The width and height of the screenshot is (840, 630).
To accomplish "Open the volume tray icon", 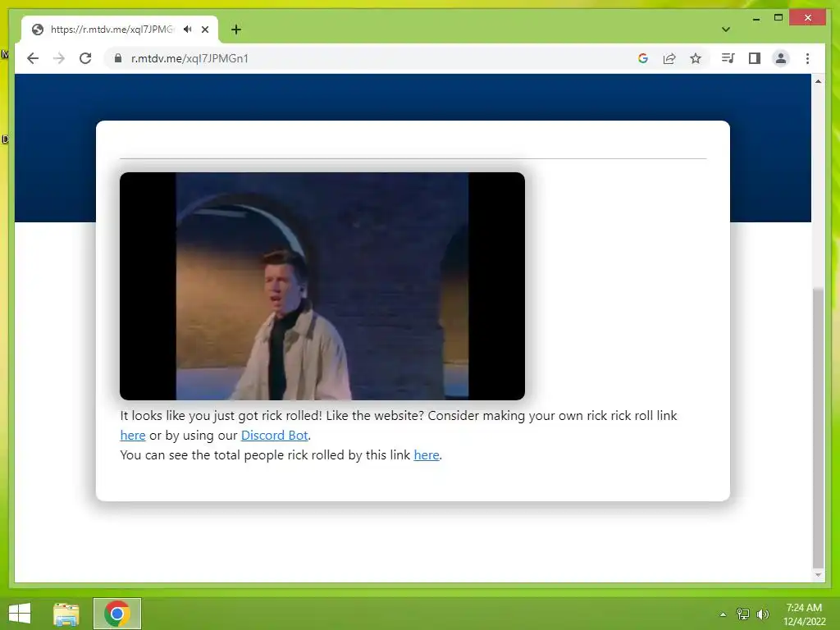I will tap(763, 614).
